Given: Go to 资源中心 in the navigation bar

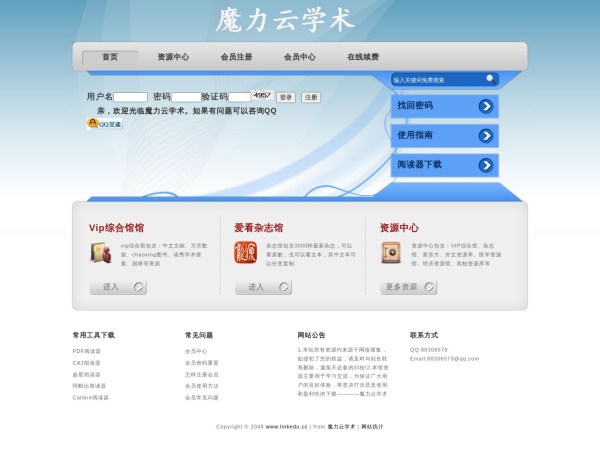Looking at the screenshot, I should (x=173, y=57).
